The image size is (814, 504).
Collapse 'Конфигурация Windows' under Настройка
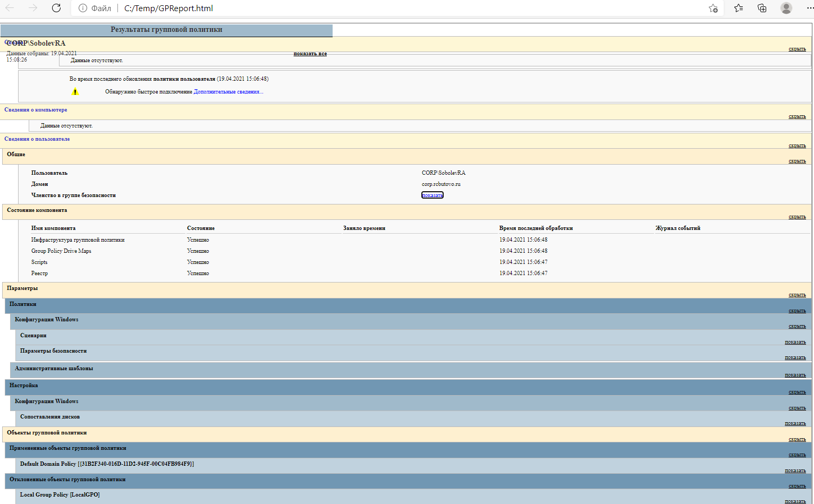(797, 408)
